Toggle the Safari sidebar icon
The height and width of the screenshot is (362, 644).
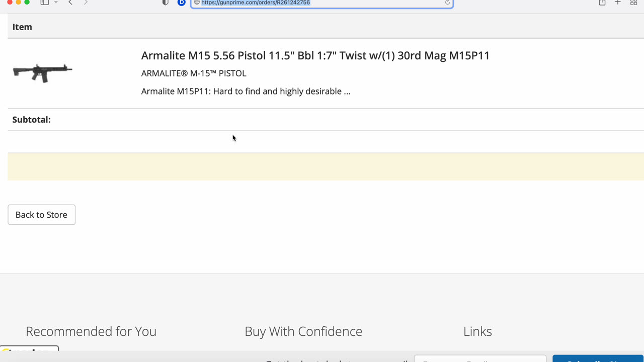[x=44, y=3]
